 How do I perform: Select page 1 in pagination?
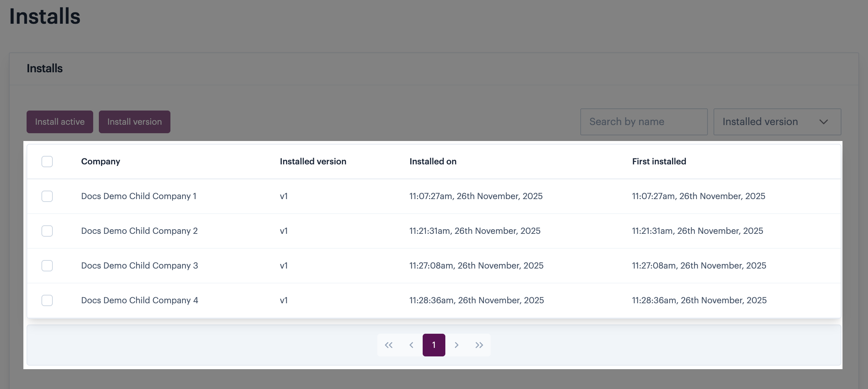[x=434, y=345]
